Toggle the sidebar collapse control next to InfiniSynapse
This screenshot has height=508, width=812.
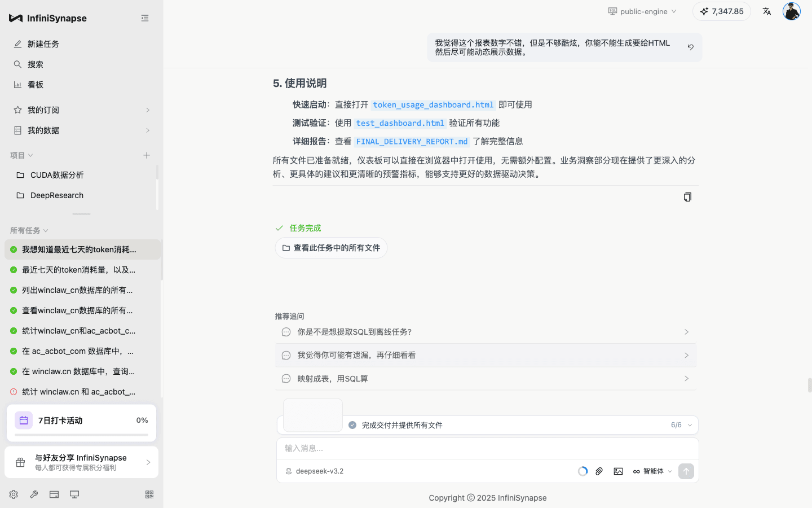145,17
